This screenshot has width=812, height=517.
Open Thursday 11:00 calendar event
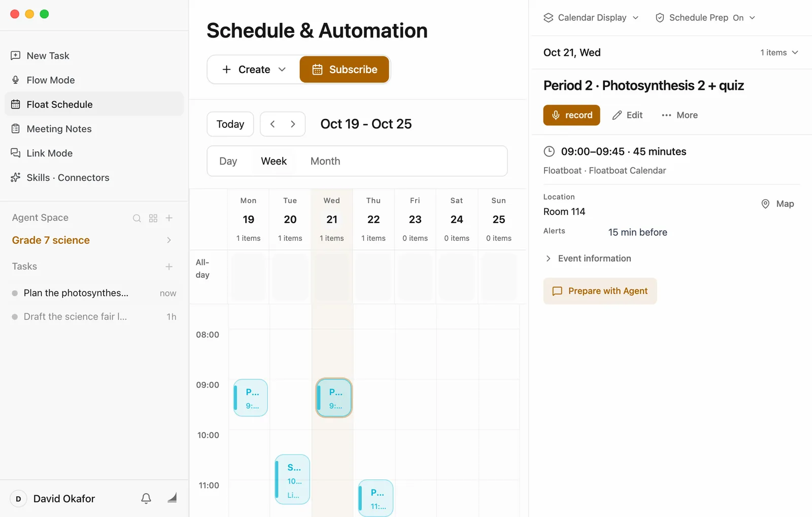click(376, 498)
